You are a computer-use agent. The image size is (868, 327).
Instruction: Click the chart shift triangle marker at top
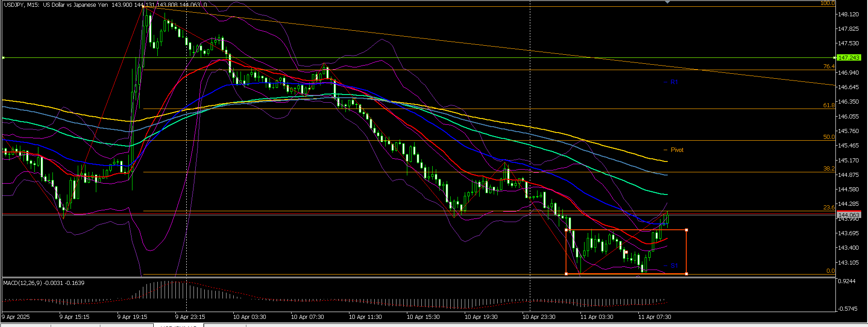(667, 3)
